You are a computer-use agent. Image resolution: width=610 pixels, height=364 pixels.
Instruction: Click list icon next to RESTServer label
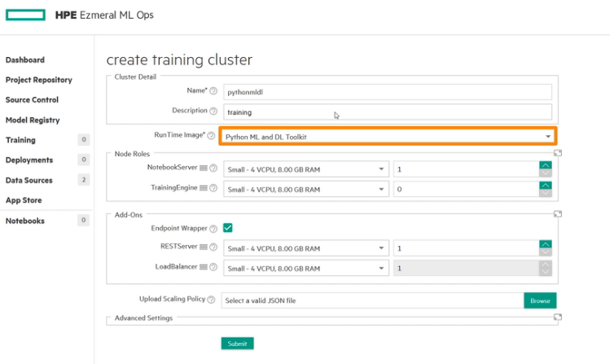coord(204,248)
